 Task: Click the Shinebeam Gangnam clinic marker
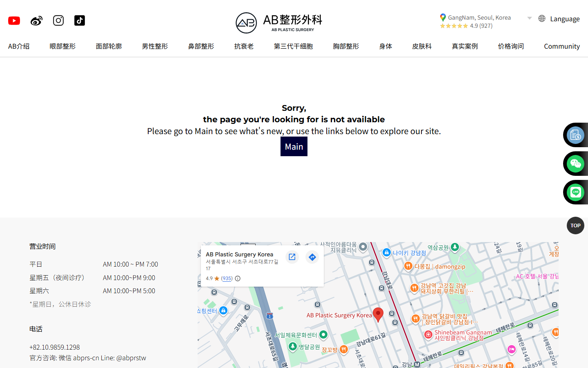click(428, 334)
